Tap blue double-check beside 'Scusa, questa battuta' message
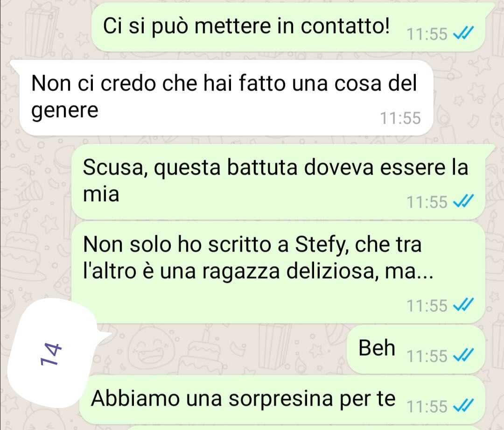Image resolution: width=504 pixels, height=430 pixels. [463, 201]
